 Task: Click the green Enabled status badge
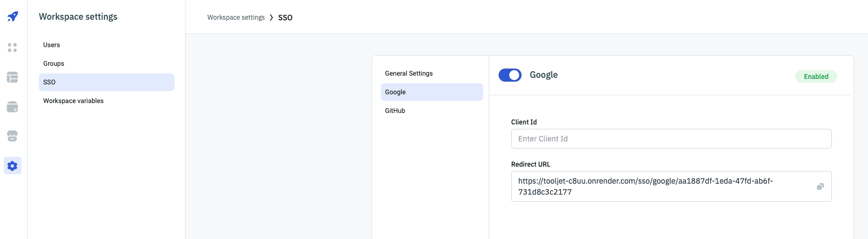[x=815, y=77]
